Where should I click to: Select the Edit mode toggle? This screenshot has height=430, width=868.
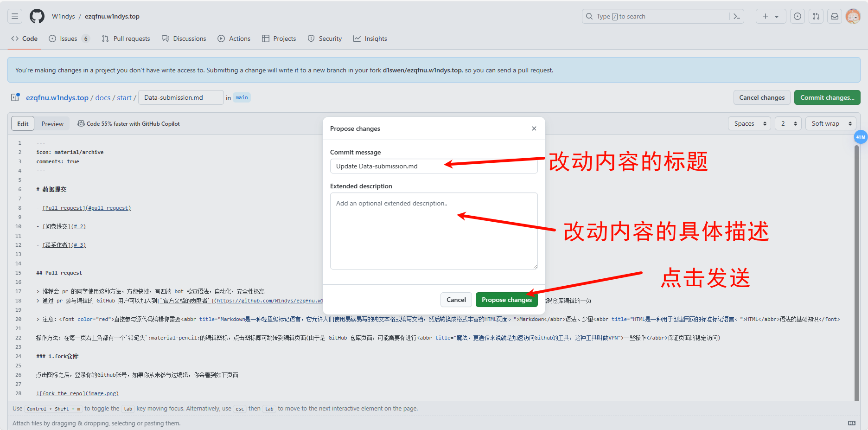[23, 124]
